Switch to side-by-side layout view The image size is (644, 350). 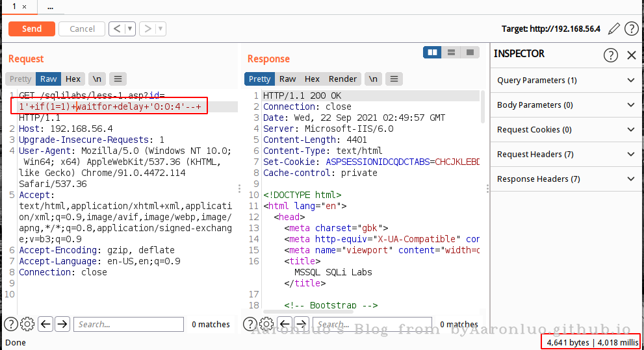click(x=432, y=52)
